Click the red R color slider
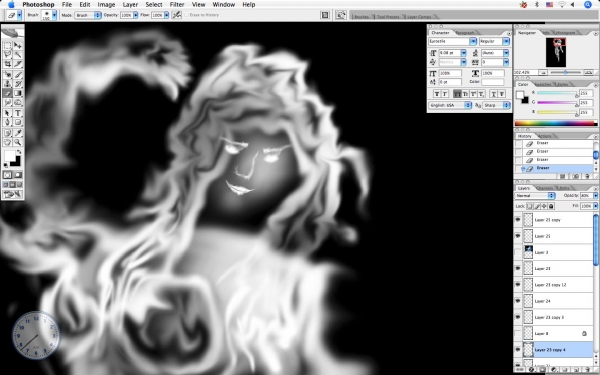This screenshot has height=375, width=600. (557, 93)
